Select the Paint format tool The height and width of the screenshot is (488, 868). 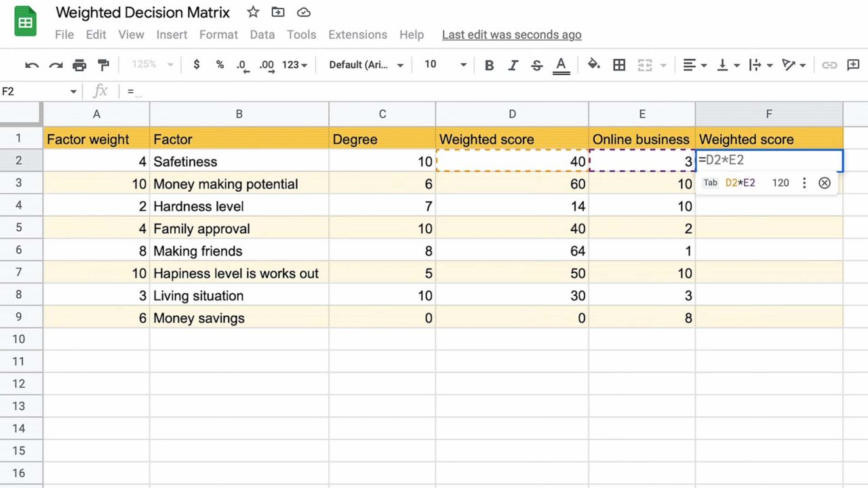tap(103, 64)
